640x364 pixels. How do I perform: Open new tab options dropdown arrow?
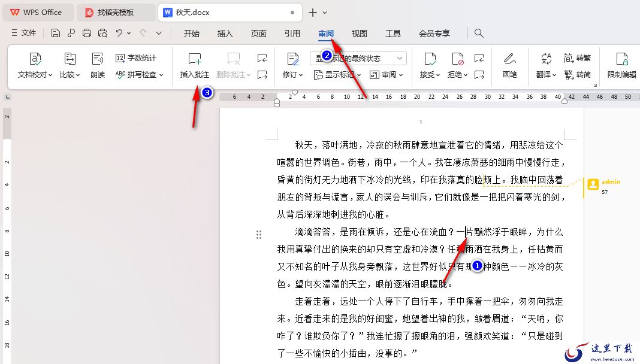point(325,13)
